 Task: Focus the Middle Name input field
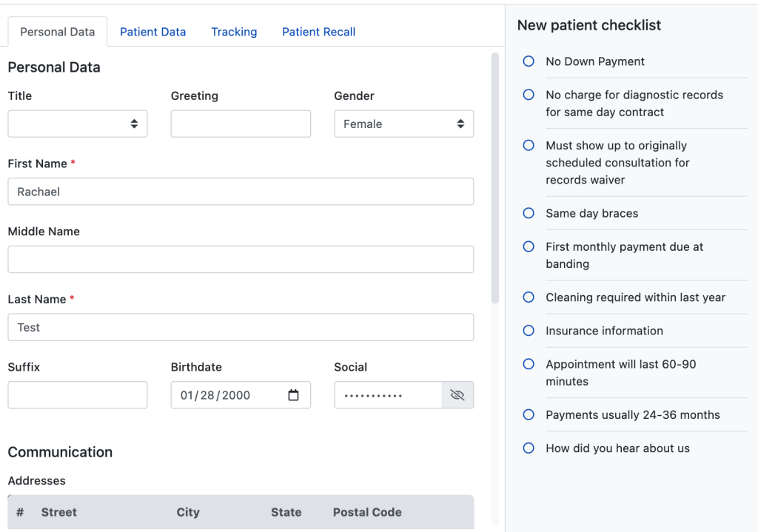pyautogui.click(x=241, y=260)
